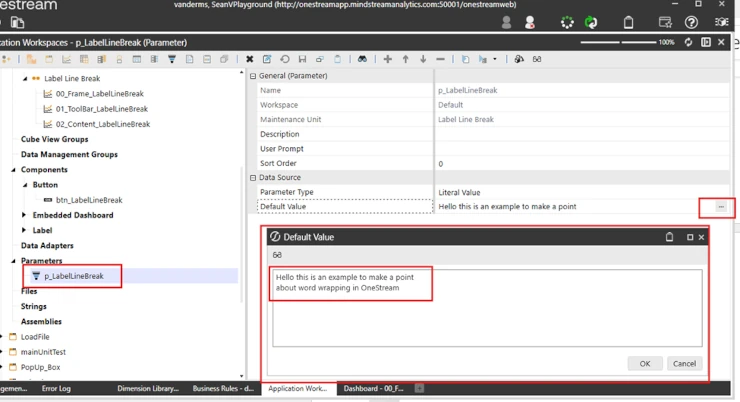This screenshot has height=402, width=740.
Task: Collapse the General (Parameter) section
Action: 253,76
